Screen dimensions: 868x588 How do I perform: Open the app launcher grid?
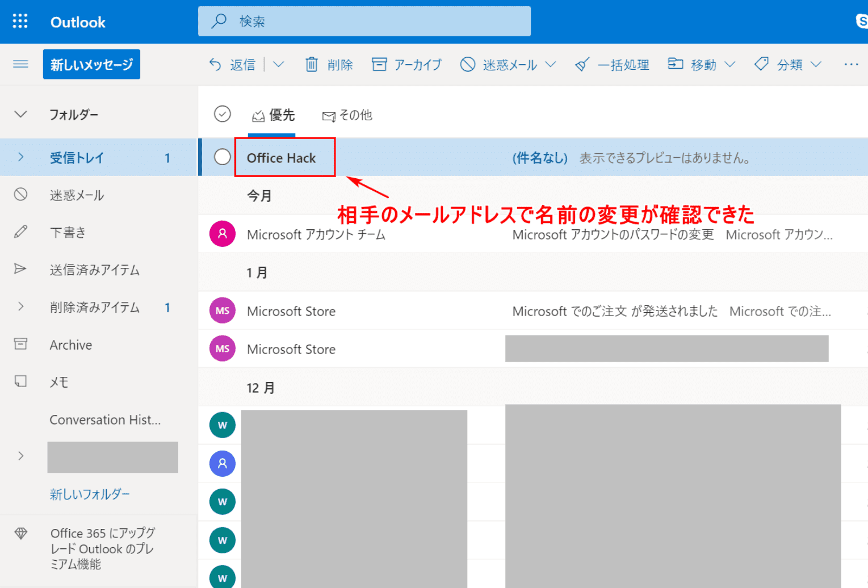20,22
